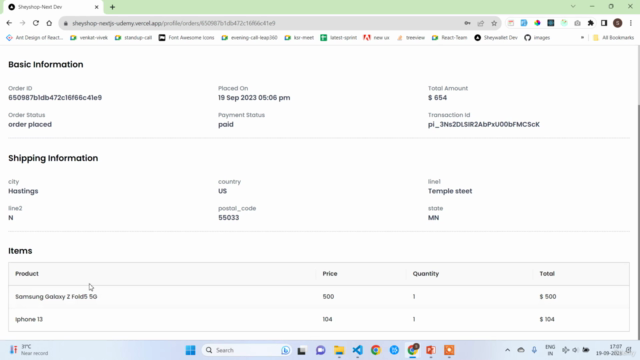Go forward with the browser arrow
The image size is (640, 360).
point(22,23)
